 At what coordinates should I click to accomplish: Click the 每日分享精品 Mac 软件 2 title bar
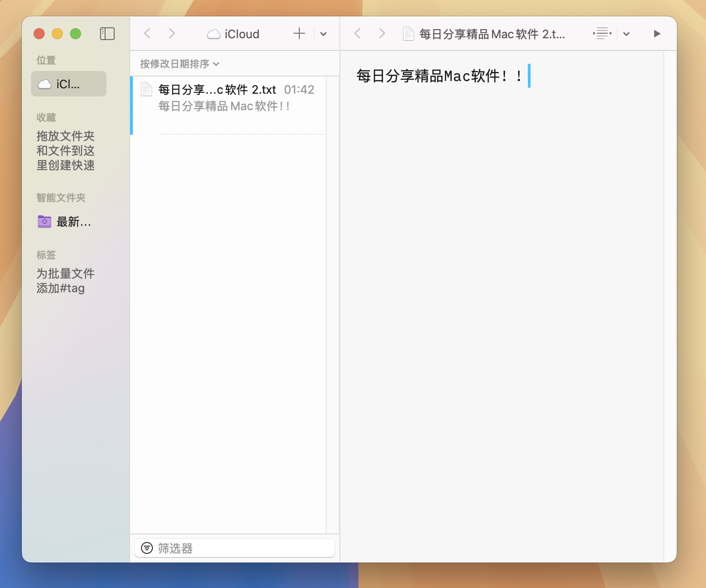pos(491,33)
